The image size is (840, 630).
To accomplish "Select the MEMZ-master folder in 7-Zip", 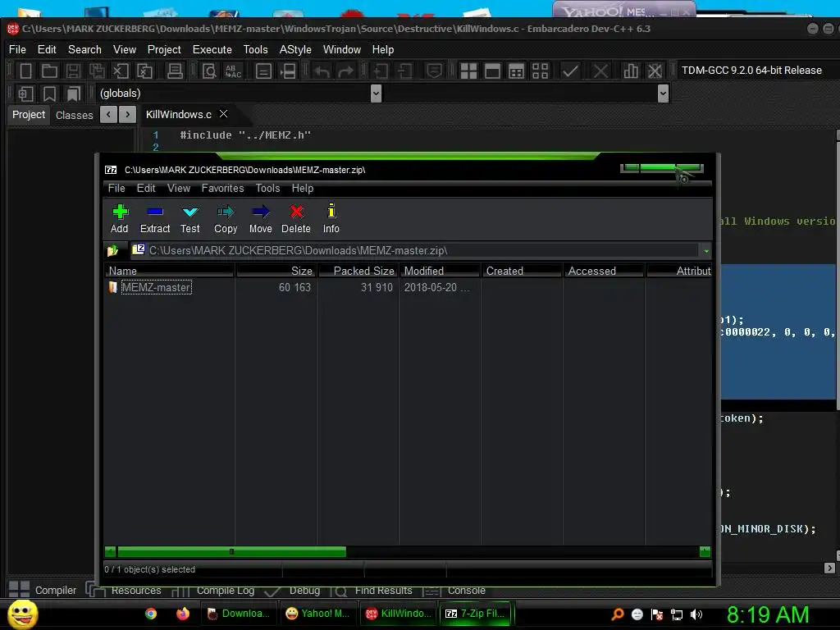I will (156, 287).
